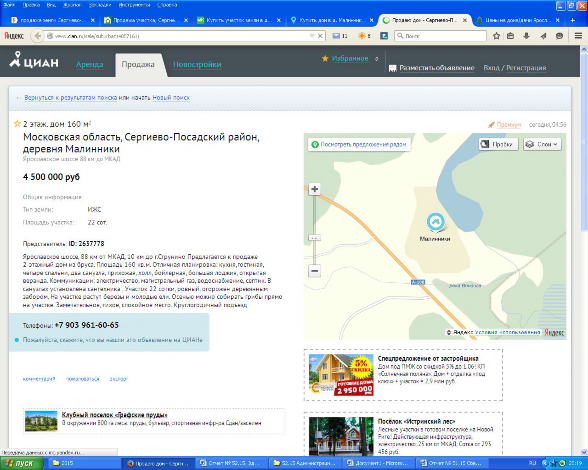This screenshot has height=470, width=588.
Task: Click the Разместить объявление link
Action: coord(436,68)
